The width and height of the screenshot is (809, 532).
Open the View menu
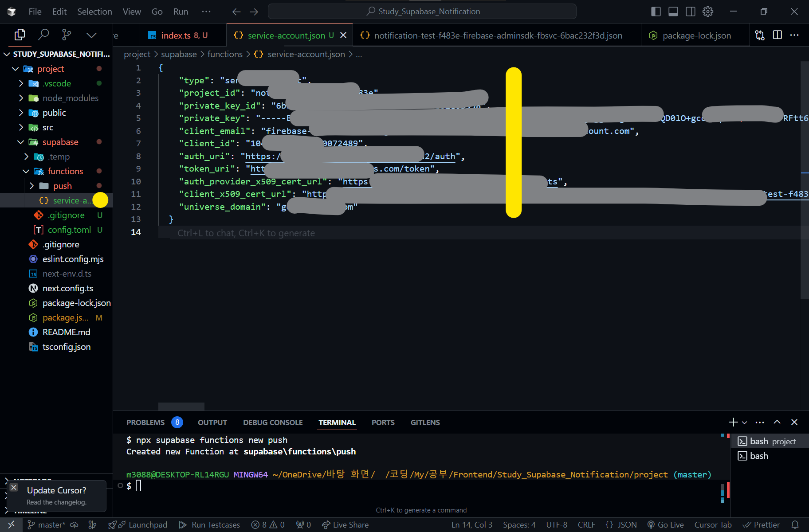(x=132, y=12)
